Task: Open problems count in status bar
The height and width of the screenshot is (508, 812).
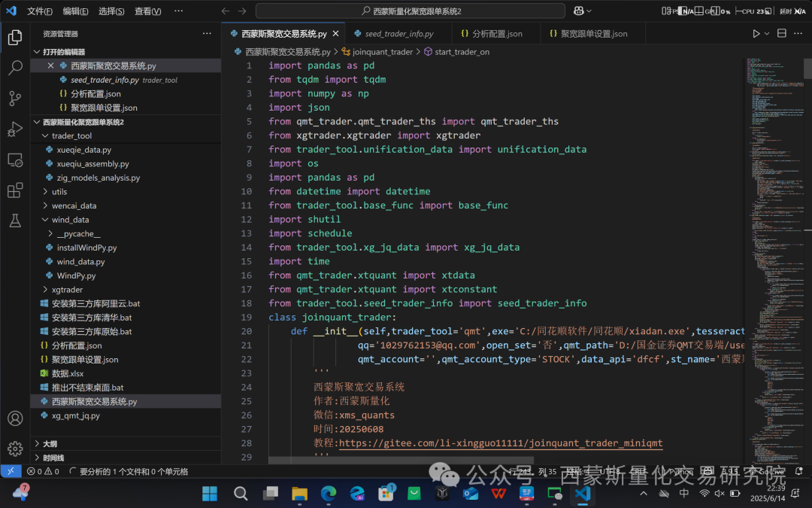Action: coord(43,472)
